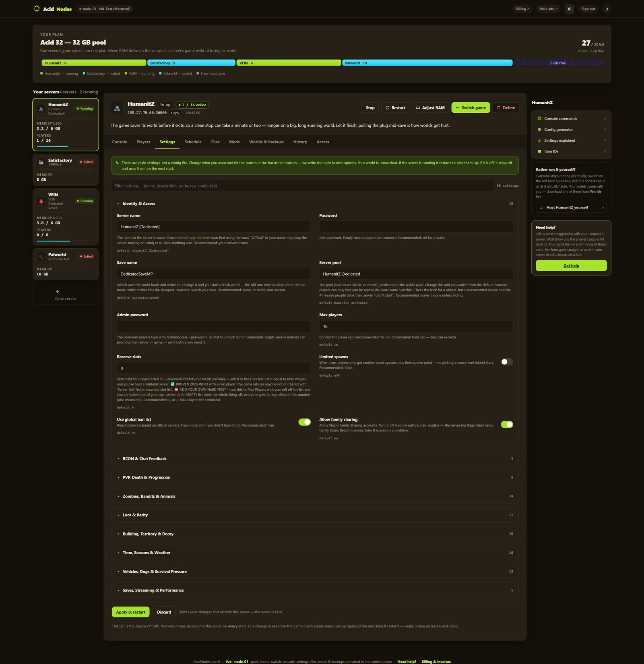Toggle Use global ban list switch
This screenshot has height=664, width=644.
click(x=304, y=422)
